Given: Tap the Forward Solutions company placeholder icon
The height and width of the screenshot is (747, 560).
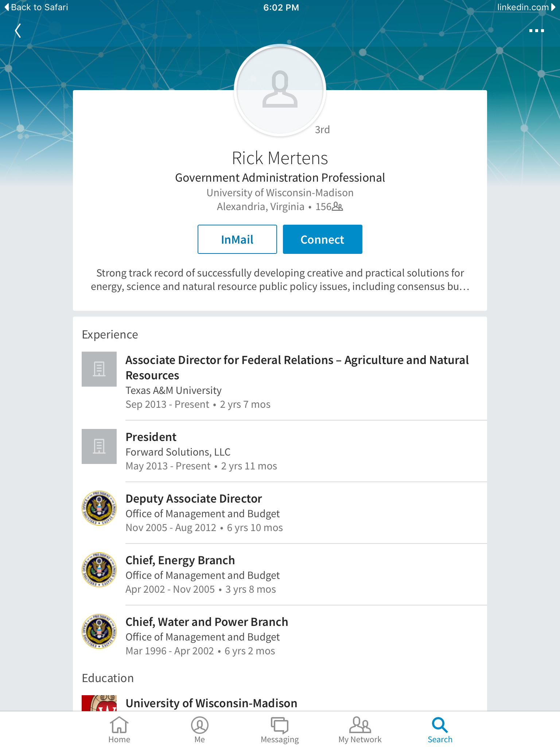Looking at the screenshot, I should (x=99, y=446).
